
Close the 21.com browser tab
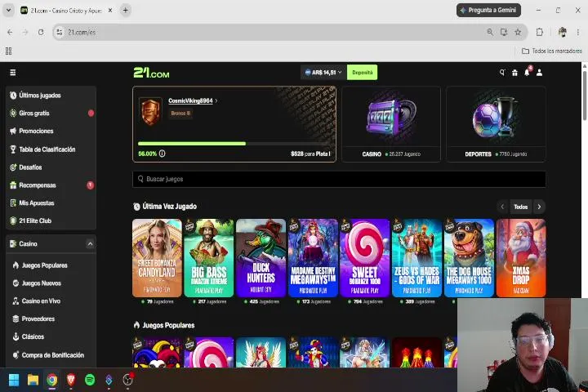(x=110, y=11)
